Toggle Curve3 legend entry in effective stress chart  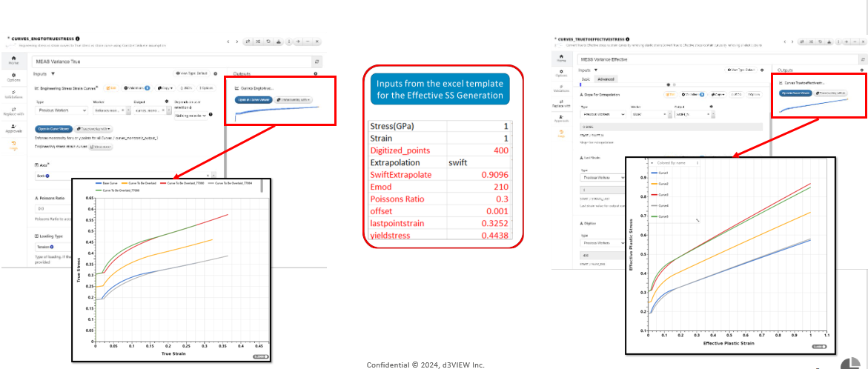tap(658, 195)
